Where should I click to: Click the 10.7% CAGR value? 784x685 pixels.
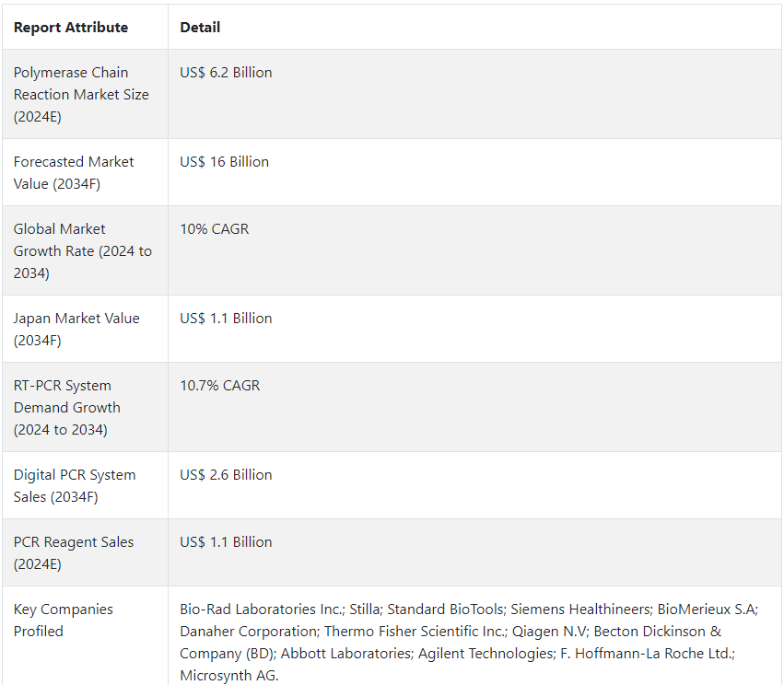coord(220,386)
